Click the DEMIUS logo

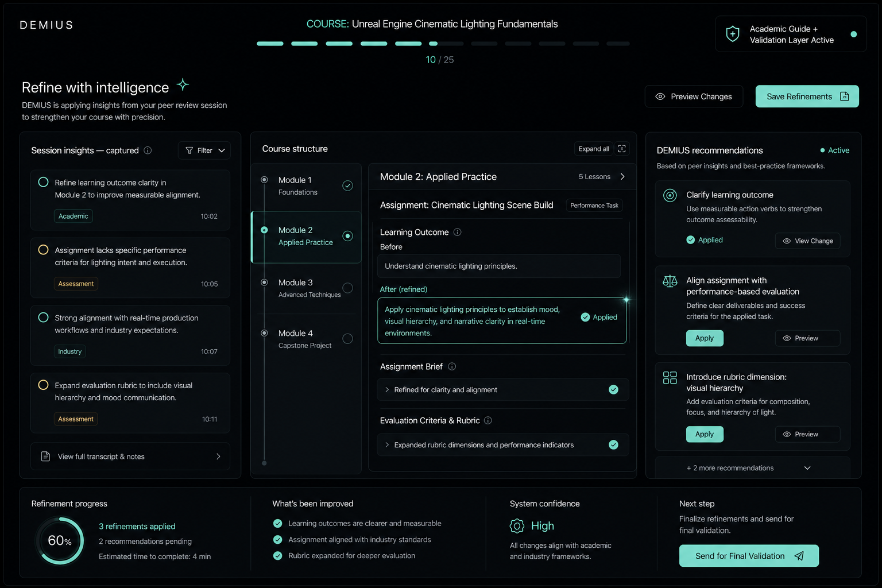(x=47, y=25)
